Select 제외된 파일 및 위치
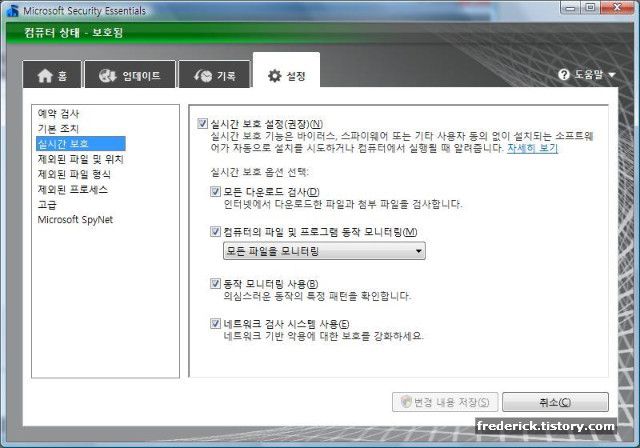640x448 pixels. click(80, 159)
